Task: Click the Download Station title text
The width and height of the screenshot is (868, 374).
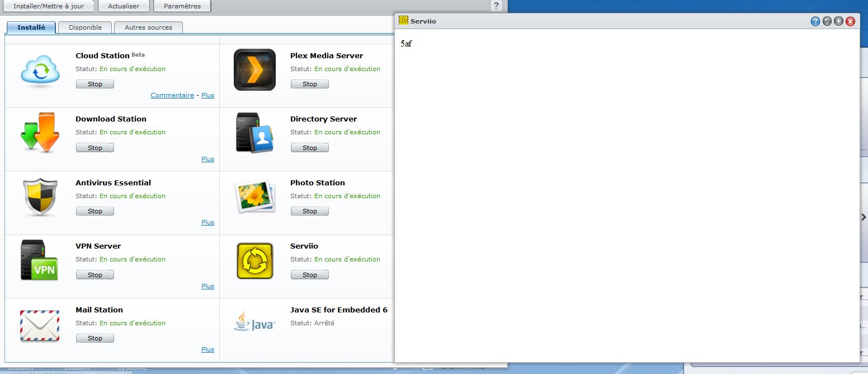Action: [111, 119]
